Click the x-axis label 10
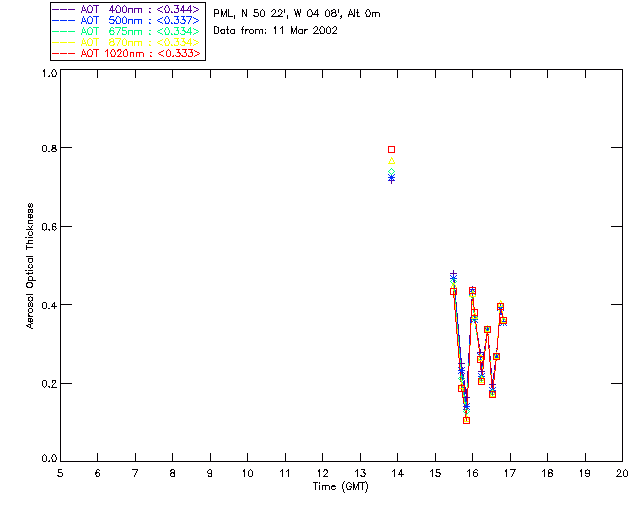Image resolution: width=640 pixels, height=512 pixels. 247,473
